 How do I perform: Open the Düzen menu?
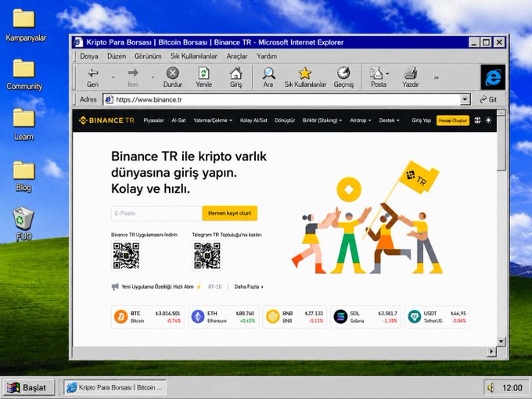[117, 56]
